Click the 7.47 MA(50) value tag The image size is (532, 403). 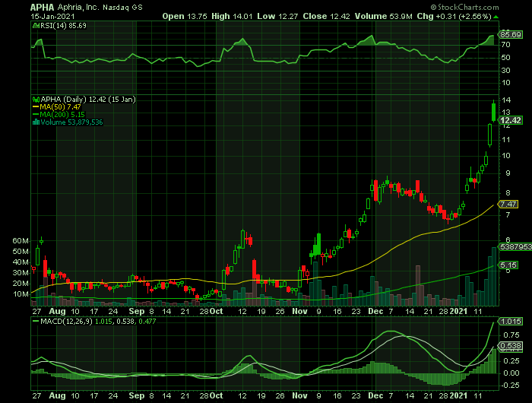pyautogui.click(x=509, y=204)
